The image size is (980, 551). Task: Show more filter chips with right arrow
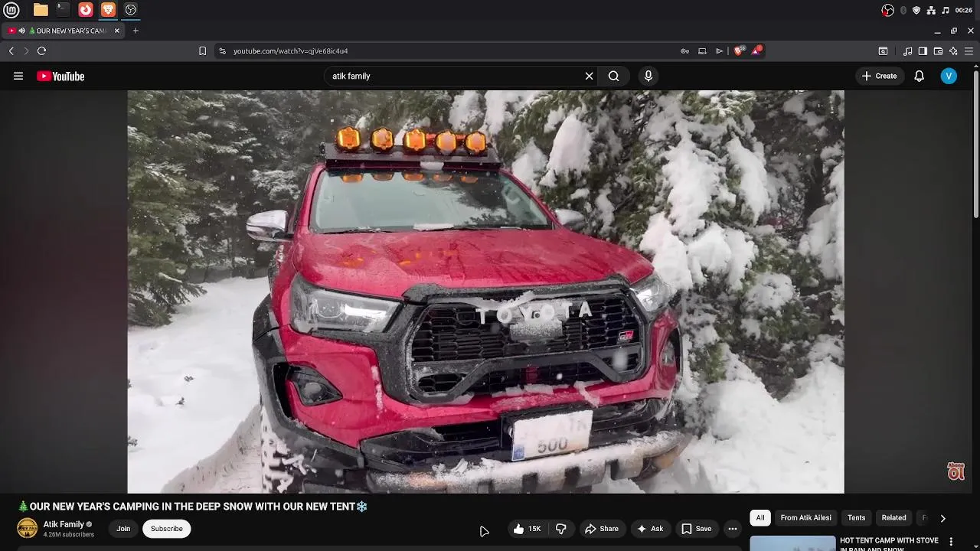point(942,518)
